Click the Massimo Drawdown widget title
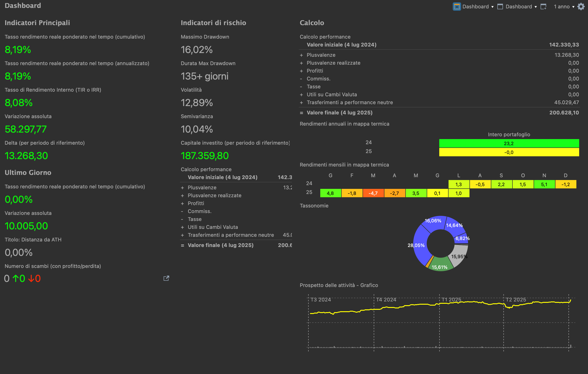This screenshot has height=374, width=588. 205,37
